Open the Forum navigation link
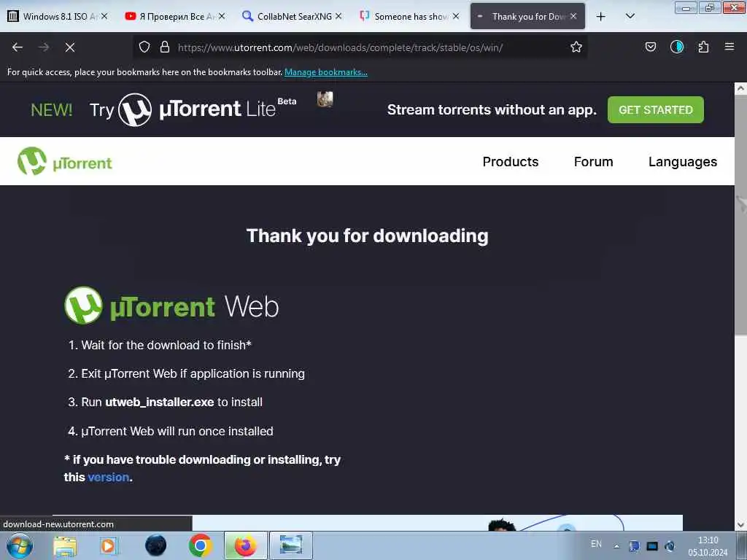 (x=593, y=161)
